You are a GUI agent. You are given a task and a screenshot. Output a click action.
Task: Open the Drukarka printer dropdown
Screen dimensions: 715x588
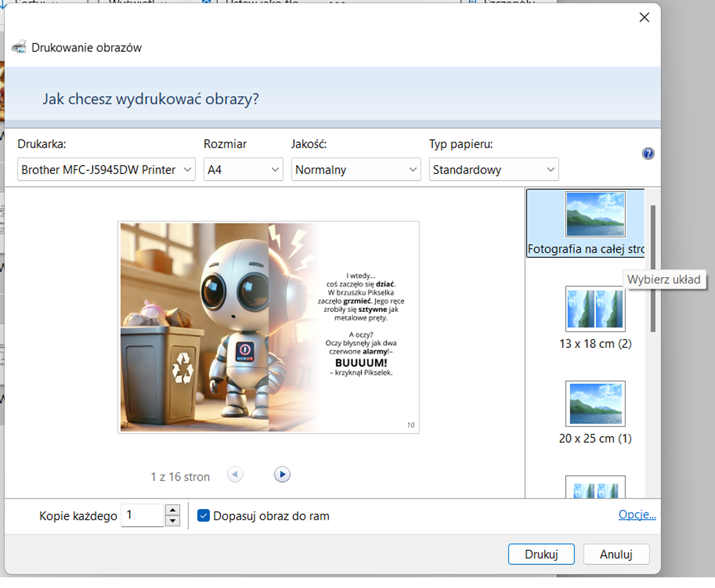tap(106, 169)
